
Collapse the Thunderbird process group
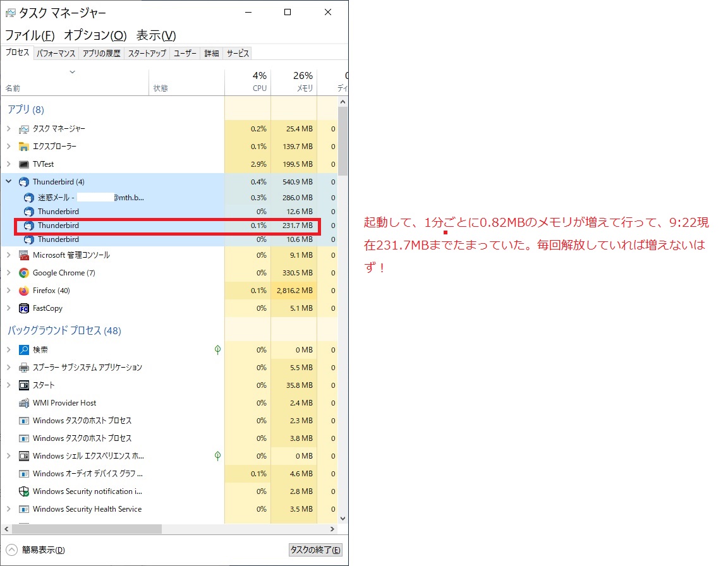(x=8, y=182)
